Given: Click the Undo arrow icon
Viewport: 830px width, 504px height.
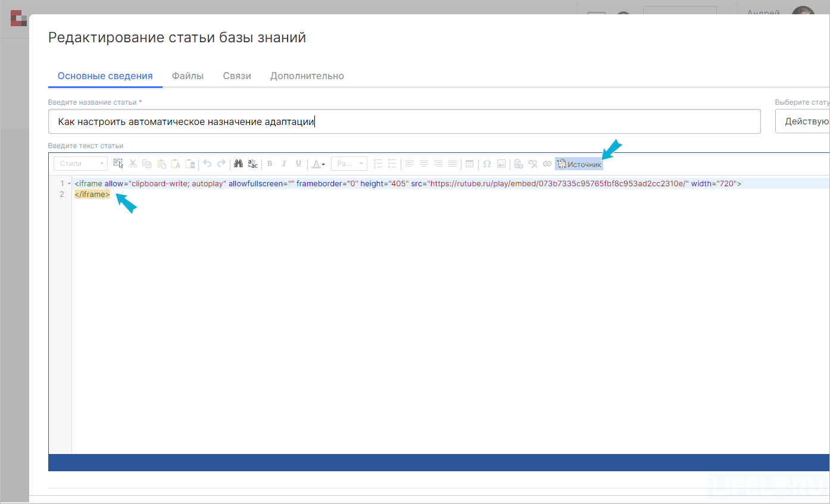Looking at the screenshot, I should coord(208,164).
